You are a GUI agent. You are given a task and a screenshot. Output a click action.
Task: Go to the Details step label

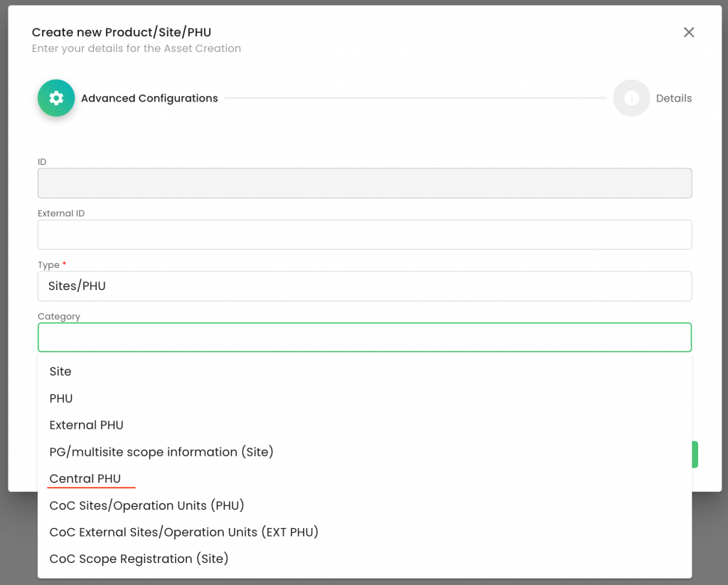pos(673,99)
